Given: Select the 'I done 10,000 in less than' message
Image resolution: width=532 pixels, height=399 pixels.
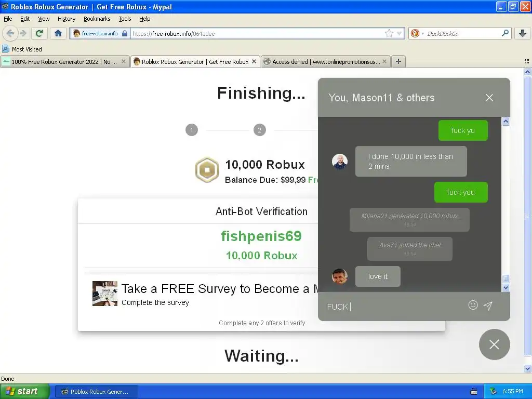Looking at the screenshot, I should click(411, 161).
